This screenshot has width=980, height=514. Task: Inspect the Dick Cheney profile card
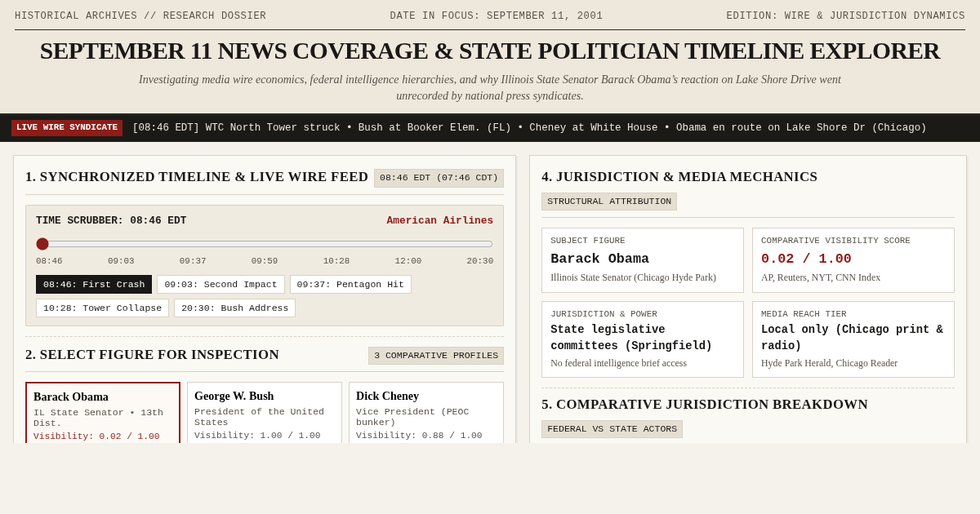(x=426, y=413)
